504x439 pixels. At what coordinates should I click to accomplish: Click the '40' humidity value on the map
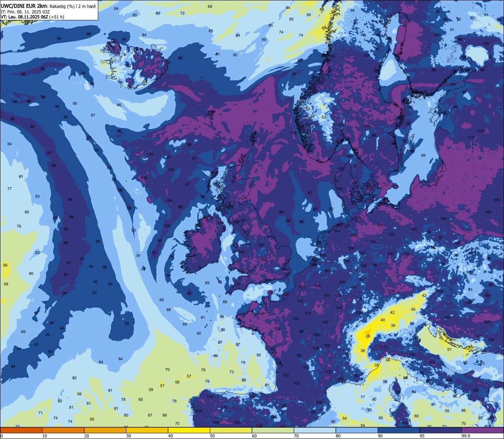383,320
